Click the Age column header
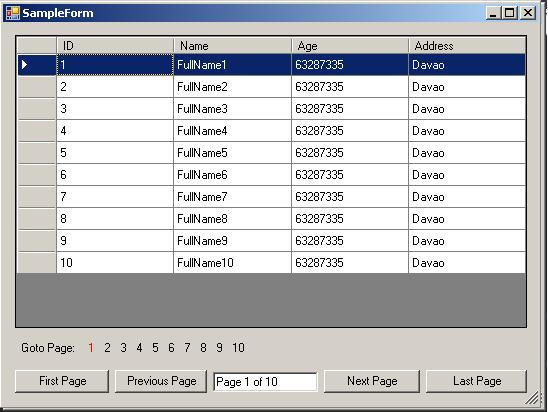The width and height of the screenshot is (548, 412). point(349,46)
